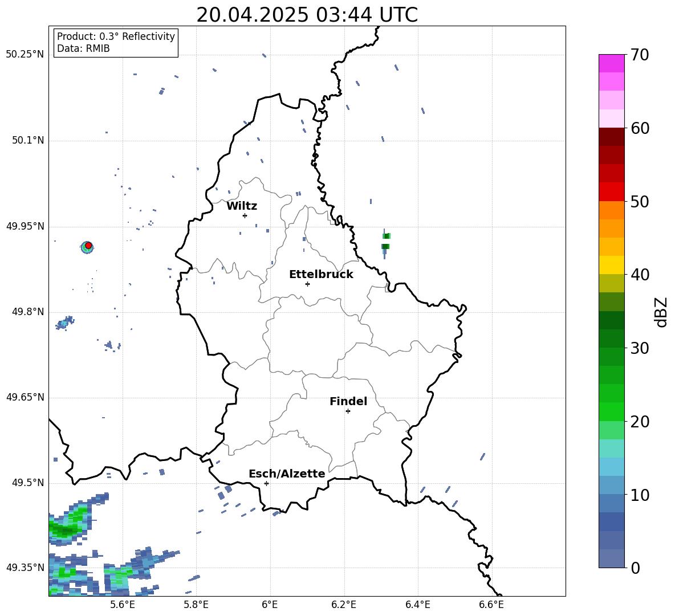Click the Findel city label

coord(348,401)
